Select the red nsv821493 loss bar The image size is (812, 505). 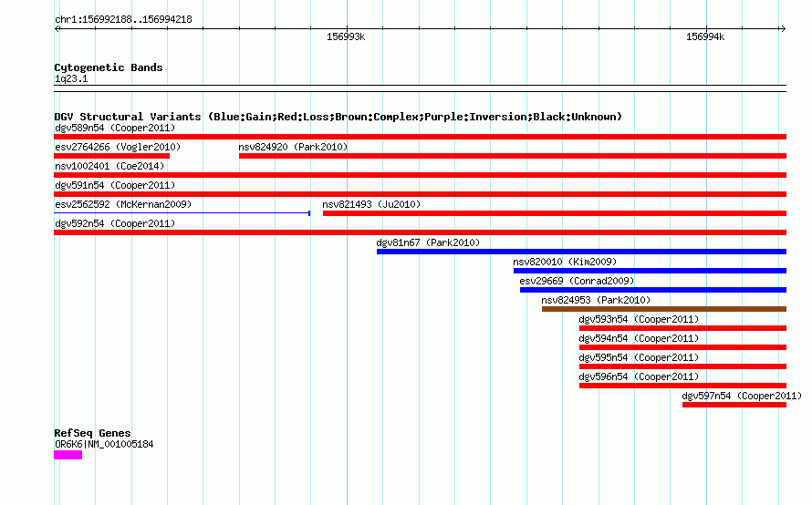coord(555,213)
